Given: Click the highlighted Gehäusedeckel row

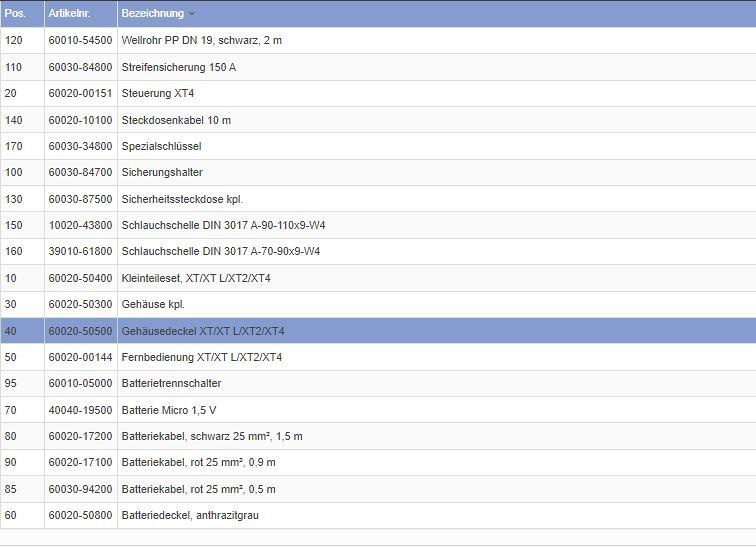Looking at the screenshot, I should pyautogui.click(x=202, y=331).
